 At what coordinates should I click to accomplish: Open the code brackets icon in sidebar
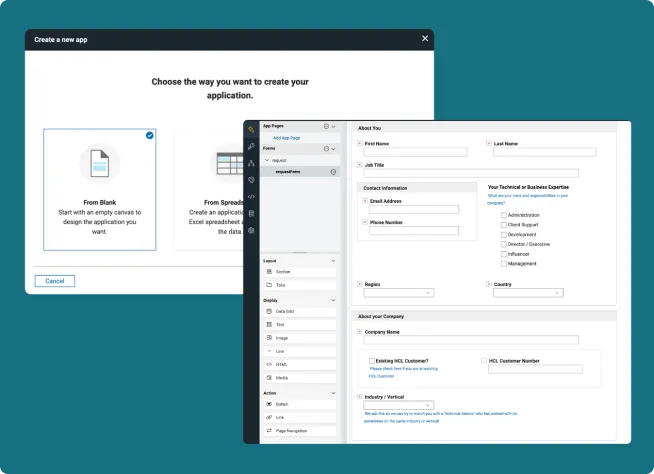point(251,196)
